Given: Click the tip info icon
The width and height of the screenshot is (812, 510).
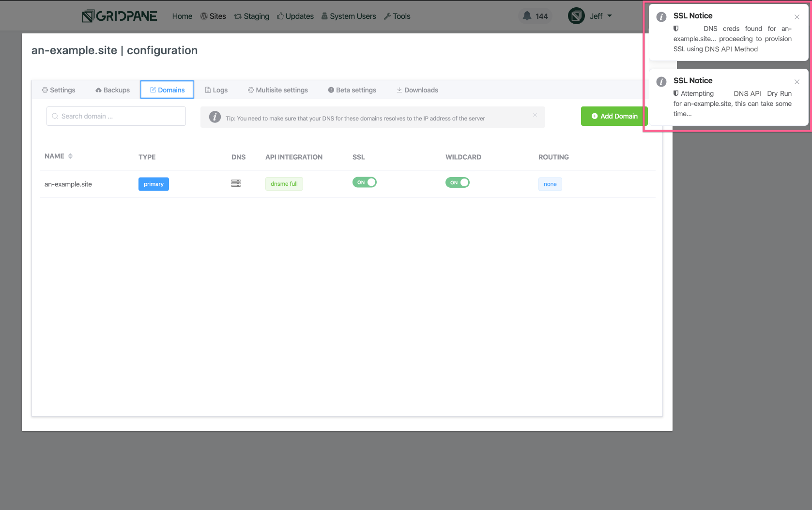Looking at the screenshot, I should [215, 117].
